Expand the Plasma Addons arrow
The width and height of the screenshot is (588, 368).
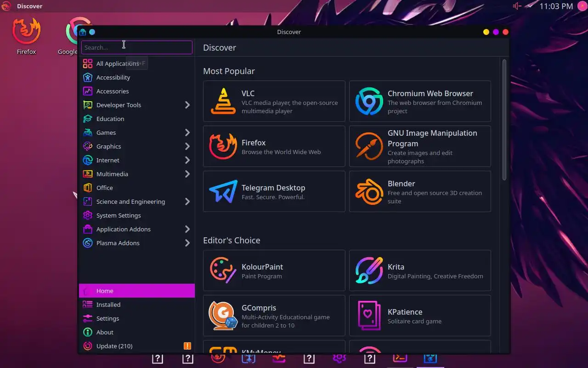click(x=187, y=243)
